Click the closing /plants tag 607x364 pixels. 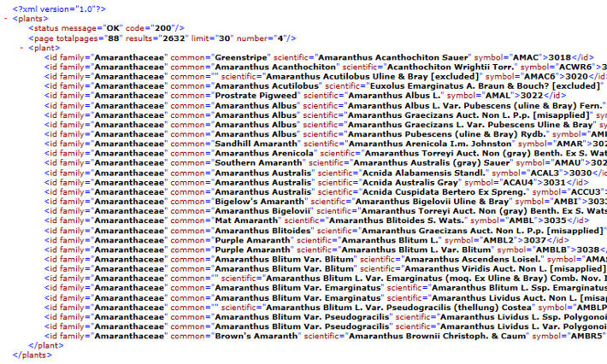tap(32, 355)
